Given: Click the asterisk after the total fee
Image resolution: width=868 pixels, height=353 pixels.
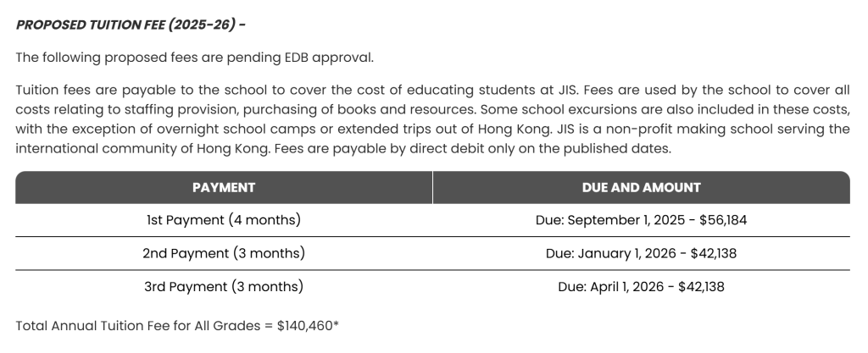Looking at the screenshot, I should (x=336, y=323).
